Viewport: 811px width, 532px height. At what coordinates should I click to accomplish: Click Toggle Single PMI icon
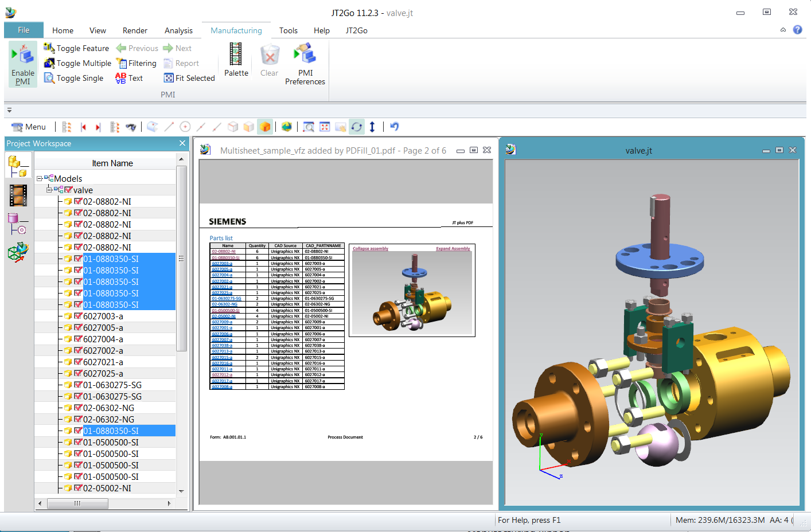(x=49, y=78)
